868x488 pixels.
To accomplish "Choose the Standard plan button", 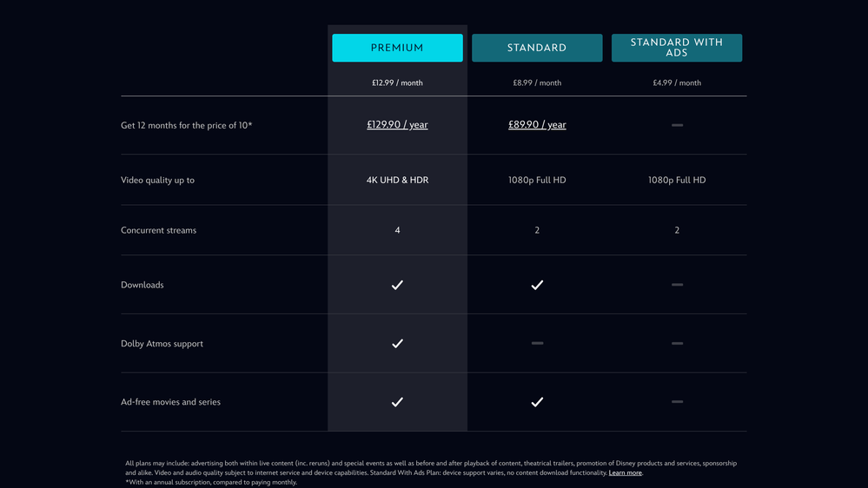I will 537,48.
